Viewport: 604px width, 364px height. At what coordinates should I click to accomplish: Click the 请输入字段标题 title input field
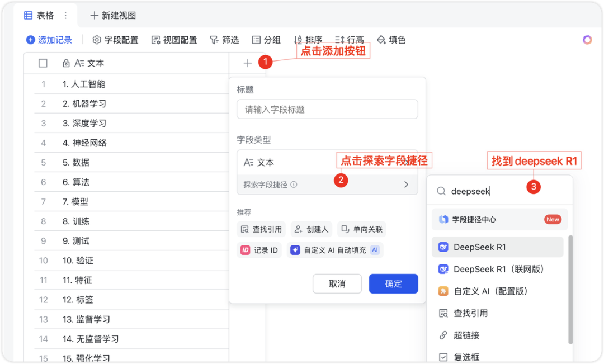(327, 110)
